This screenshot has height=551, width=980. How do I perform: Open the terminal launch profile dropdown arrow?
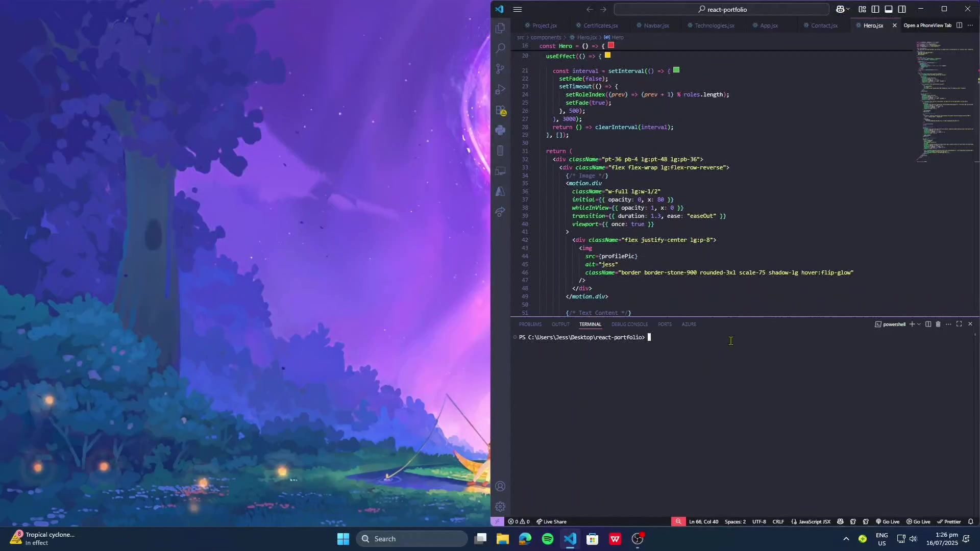click(x=919, y=324)
